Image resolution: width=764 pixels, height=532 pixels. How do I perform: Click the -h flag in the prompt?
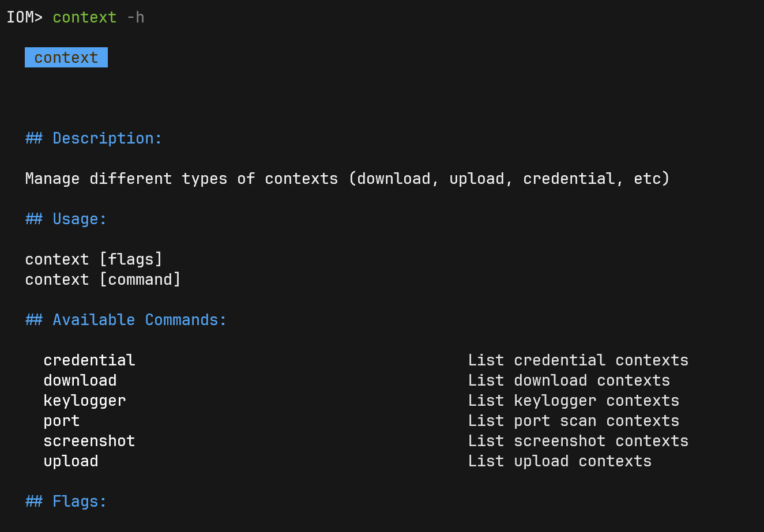[x=136, y=17]
